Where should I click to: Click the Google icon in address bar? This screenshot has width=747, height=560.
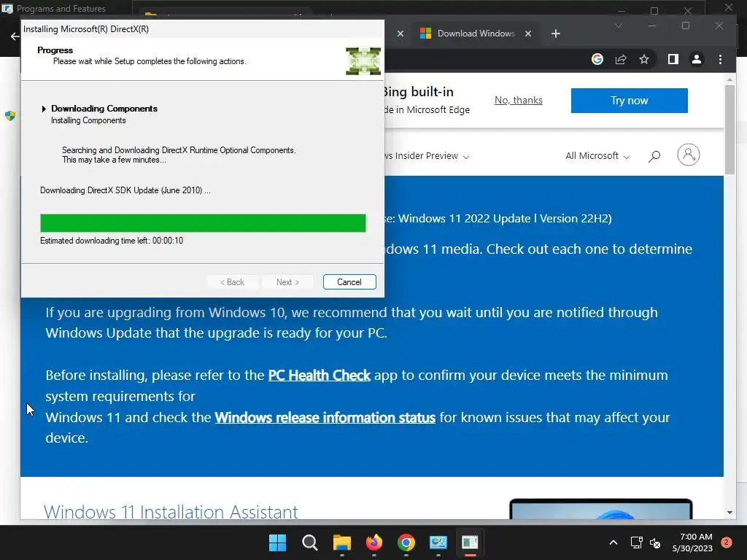point(597,59)
